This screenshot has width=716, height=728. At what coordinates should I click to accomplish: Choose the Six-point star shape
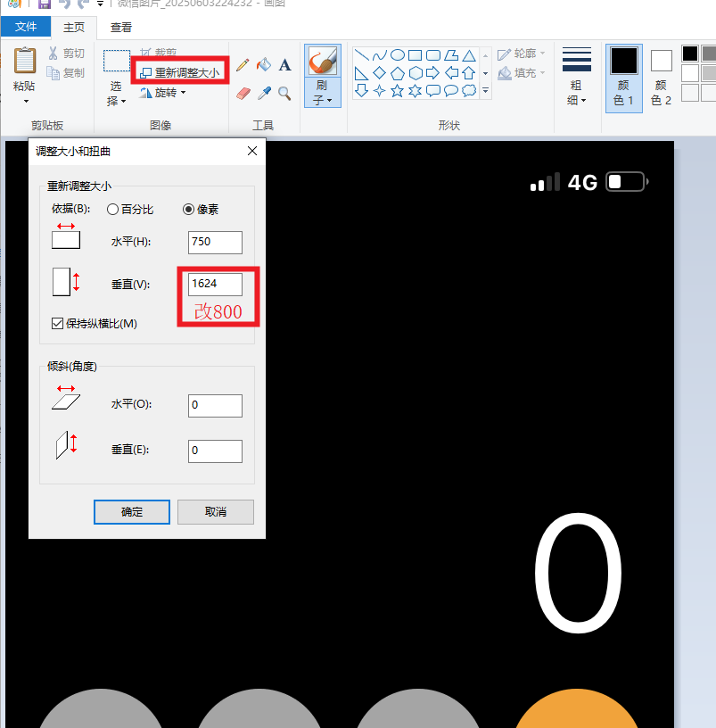415,90
